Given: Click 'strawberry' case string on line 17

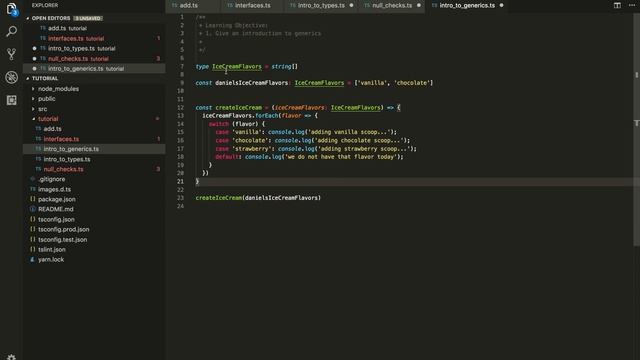Looking at the screenshot, I should click(251, 149).
